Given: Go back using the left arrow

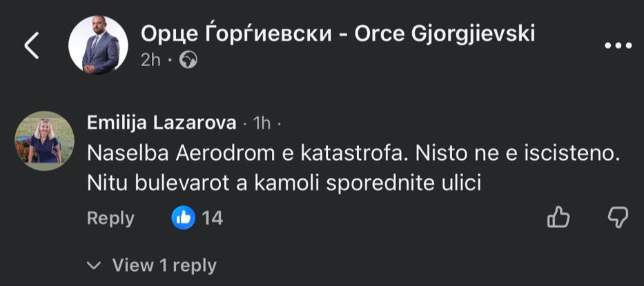Looking at the screenshot, I should pyautogui.click(x=32, y=45).
